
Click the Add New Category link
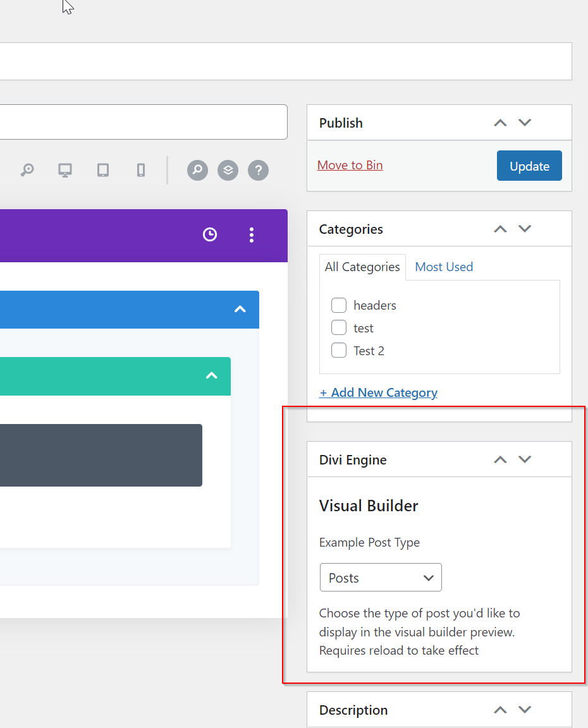pos(378,392)
